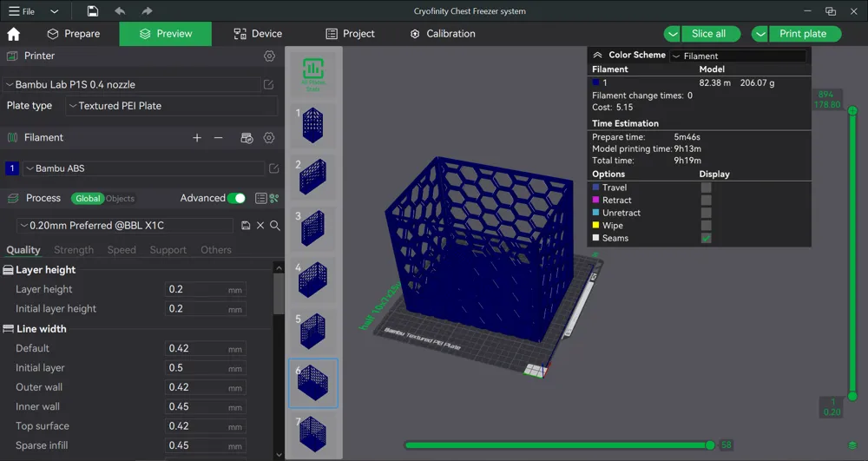
Task: Click the Layer height section icon
Action: pos(9,270)
